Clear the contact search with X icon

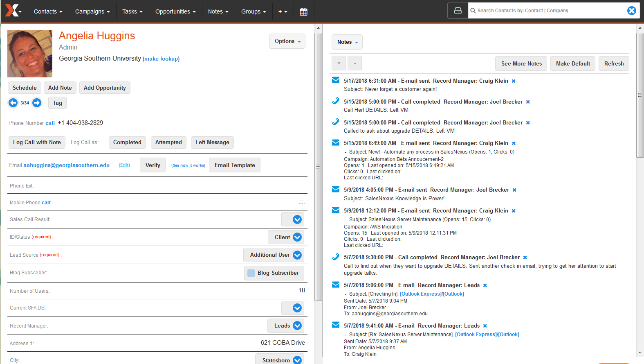pyautogui.click(x=632, y=11)
